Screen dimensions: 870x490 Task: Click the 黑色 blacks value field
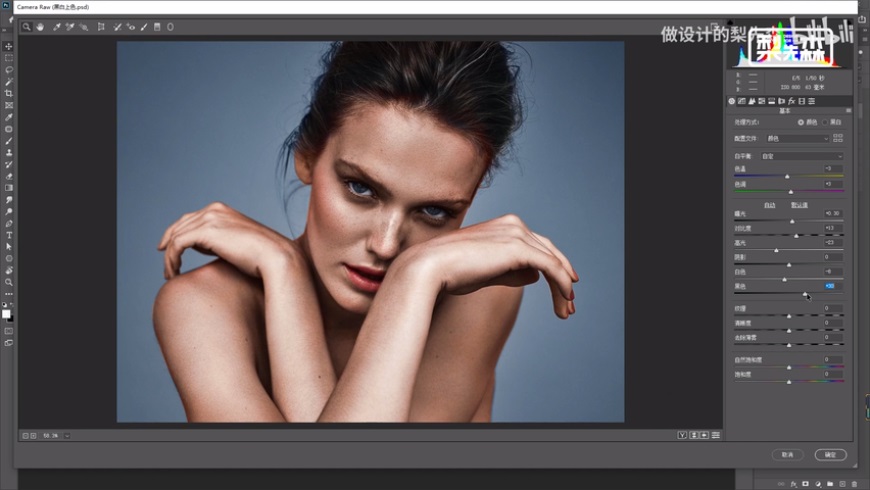[x=832, y=285]
